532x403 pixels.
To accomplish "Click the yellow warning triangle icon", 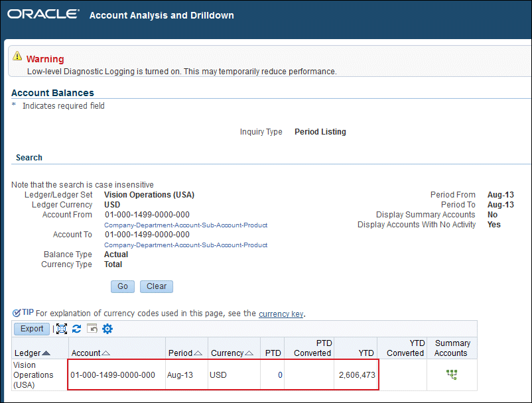I will click(x=17, y=56).
